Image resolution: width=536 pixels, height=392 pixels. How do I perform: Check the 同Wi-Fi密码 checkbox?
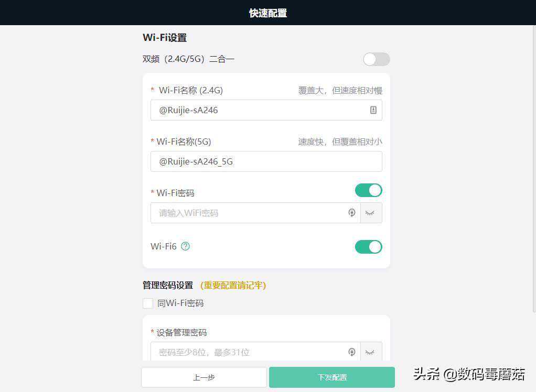click(148, 303)
